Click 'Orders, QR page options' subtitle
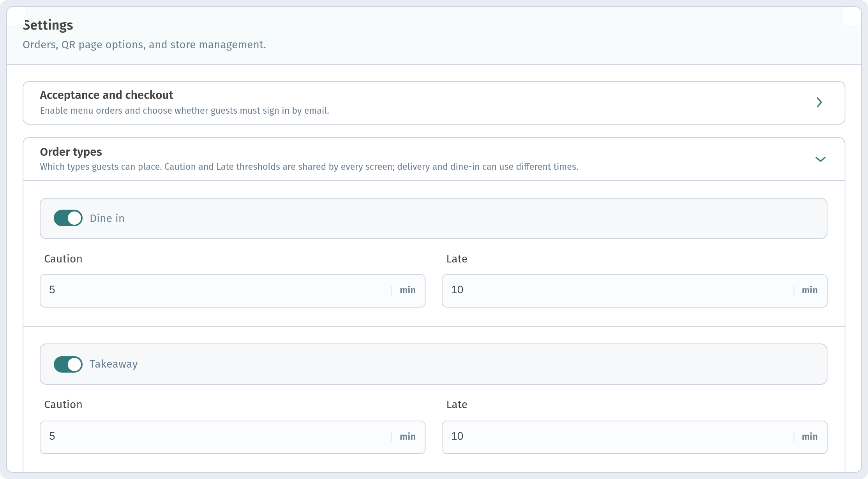The image size is (868, 479). (144, 45)
